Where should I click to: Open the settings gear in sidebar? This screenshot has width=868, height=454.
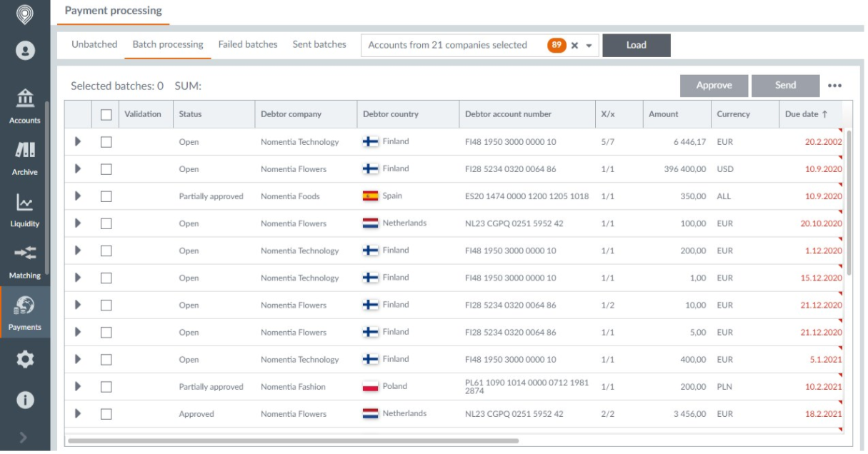tap(25, 359)
